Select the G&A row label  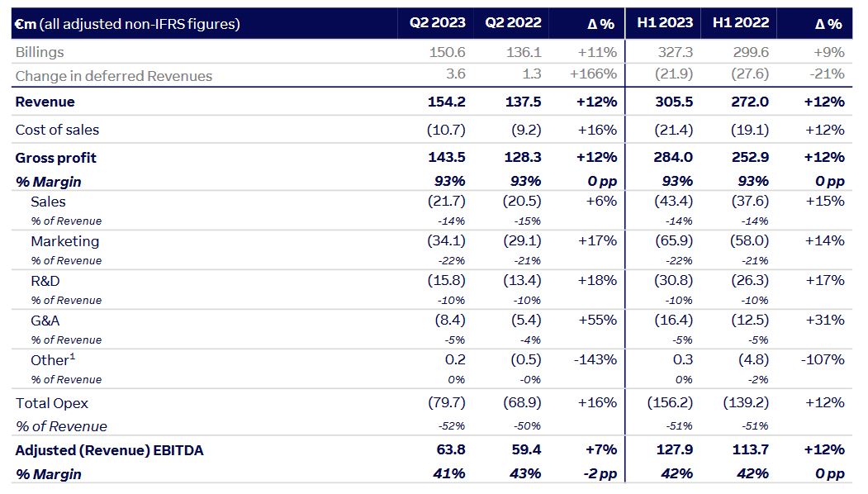point(45,321)
